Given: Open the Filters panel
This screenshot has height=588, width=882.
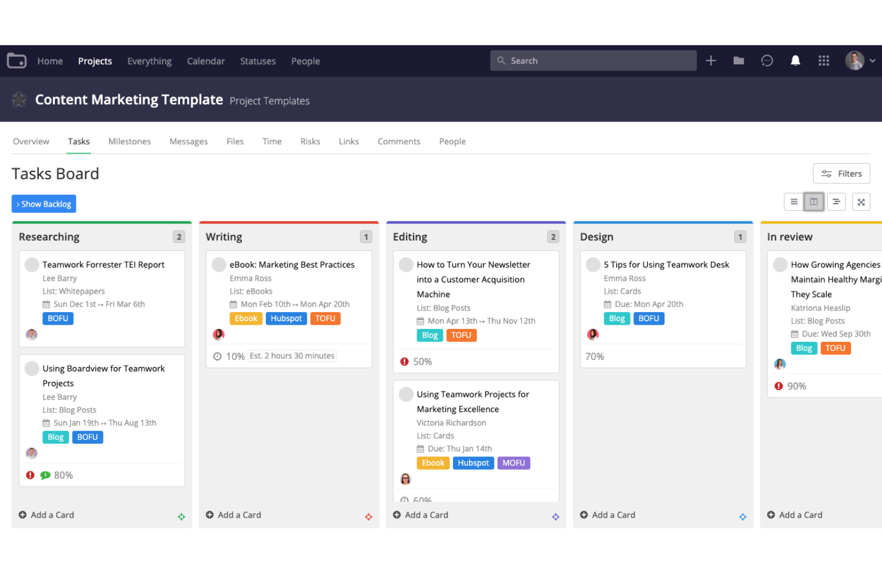Looking at the screenshot, I should pos(841,173).
